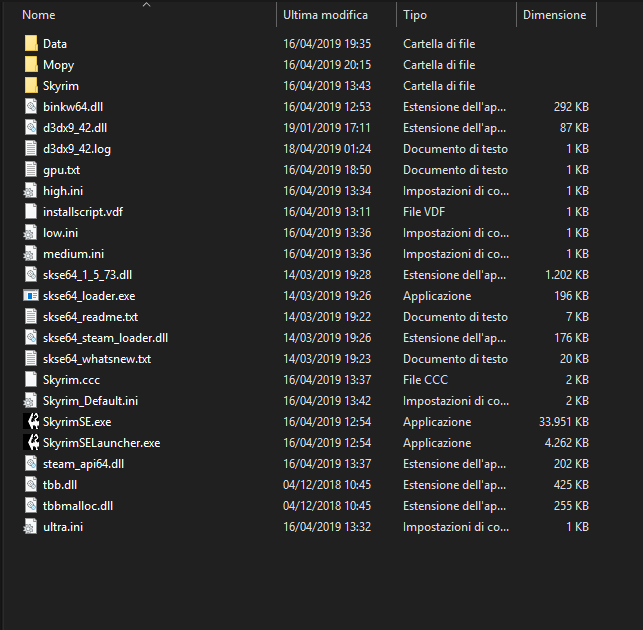Image resolution: width=643 pixels, height=630 pixels.
Task: Select the medium.ini settings file icon
Action: 30,253
